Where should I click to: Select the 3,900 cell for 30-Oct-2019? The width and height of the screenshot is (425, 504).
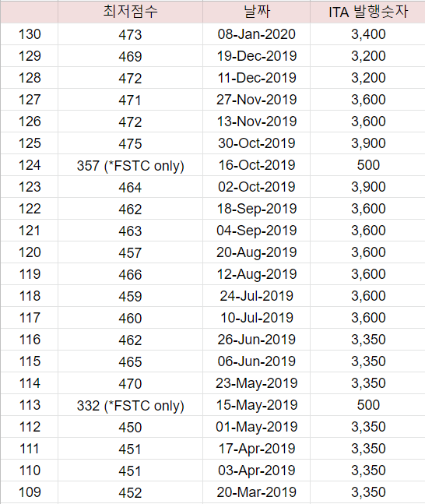click(x=368, y=143)
